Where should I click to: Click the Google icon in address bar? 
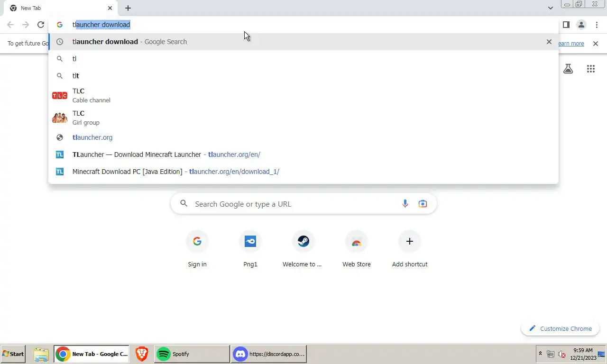[60, 25]
